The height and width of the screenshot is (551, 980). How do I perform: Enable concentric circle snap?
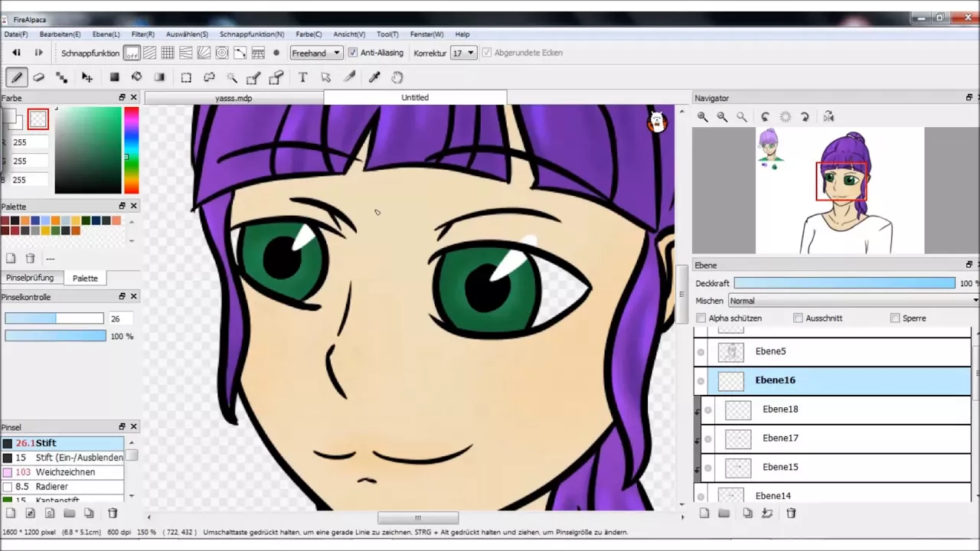click(x=222, y=53)
